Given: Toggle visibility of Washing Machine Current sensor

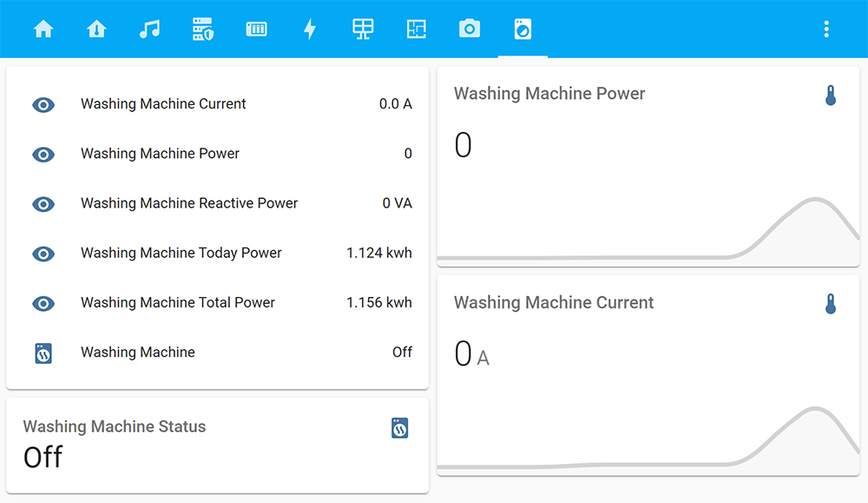Looking at the screenshot, I should pos(43,104).
